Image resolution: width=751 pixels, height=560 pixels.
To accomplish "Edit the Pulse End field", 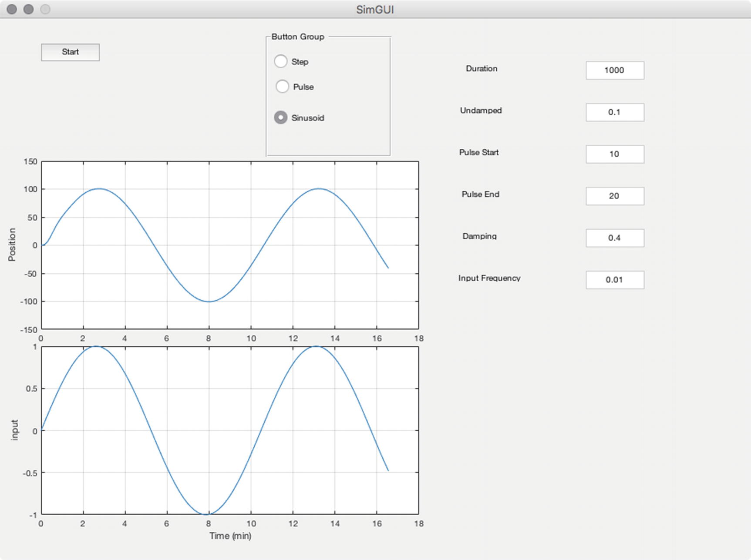I will [614, 196].
